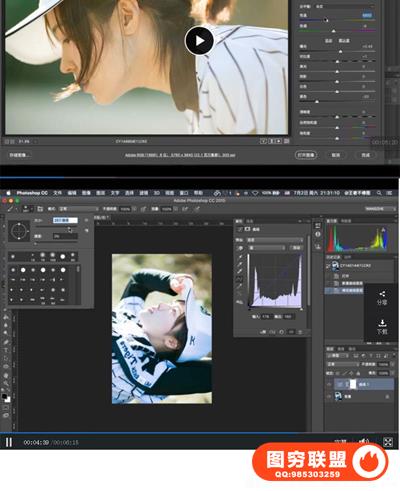The height and width of the screenshot is (491, 400).
Task: Open brush blend mode dropdown
Action: [79, 209]
